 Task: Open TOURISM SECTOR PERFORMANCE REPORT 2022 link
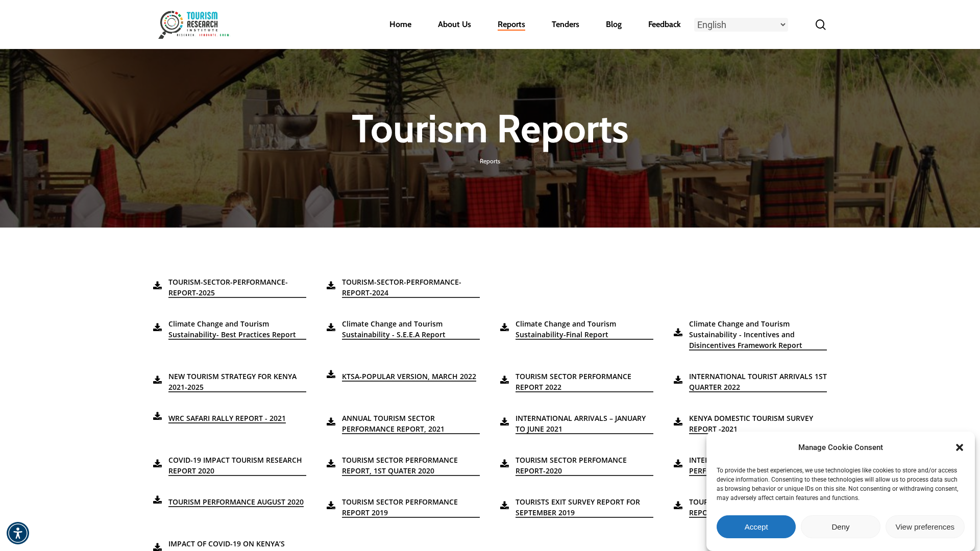click(573, 382)
